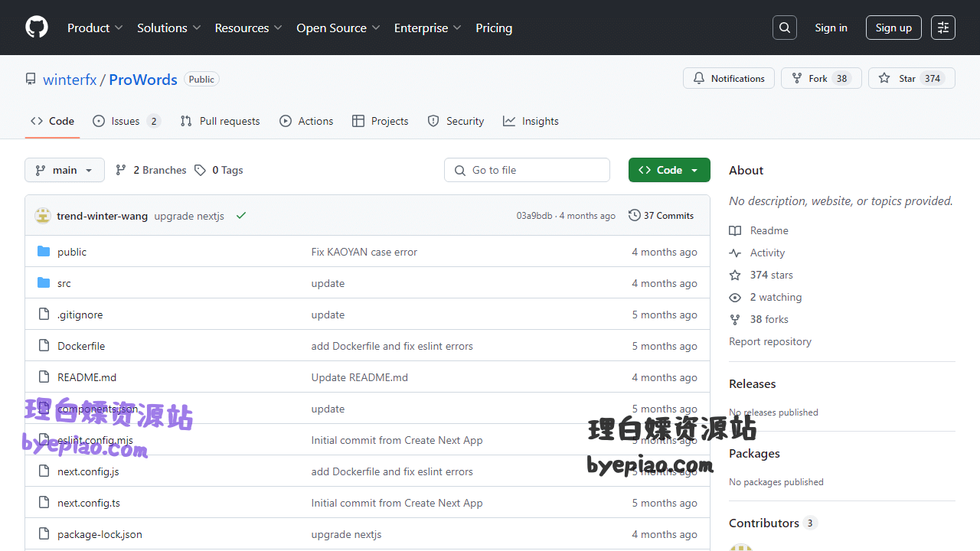The image size is (980, 551).
Task: Click the Dockerfile file icon
Action: [x=44, y=346]
